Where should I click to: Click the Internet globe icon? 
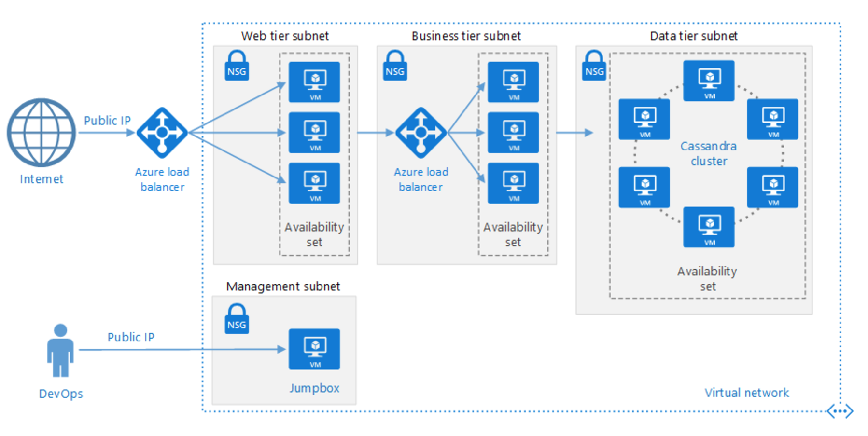click(x=42, y=133)
